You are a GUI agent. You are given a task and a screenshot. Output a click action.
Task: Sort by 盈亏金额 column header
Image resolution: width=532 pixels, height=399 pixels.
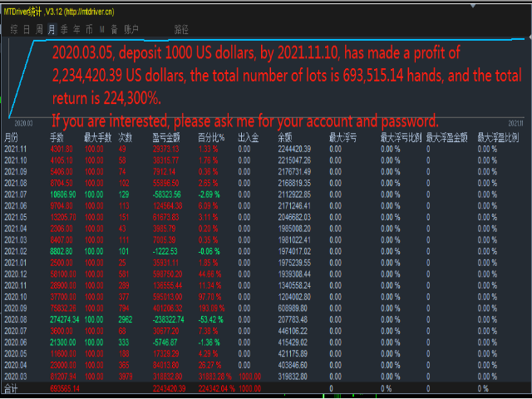pyautogui.click(x=166, y=138)
